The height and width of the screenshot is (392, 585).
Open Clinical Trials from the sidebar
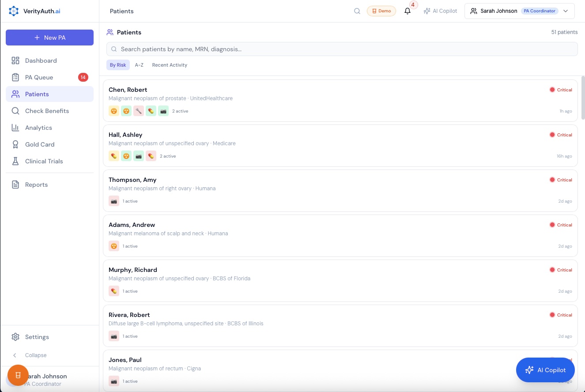point(44,161)
